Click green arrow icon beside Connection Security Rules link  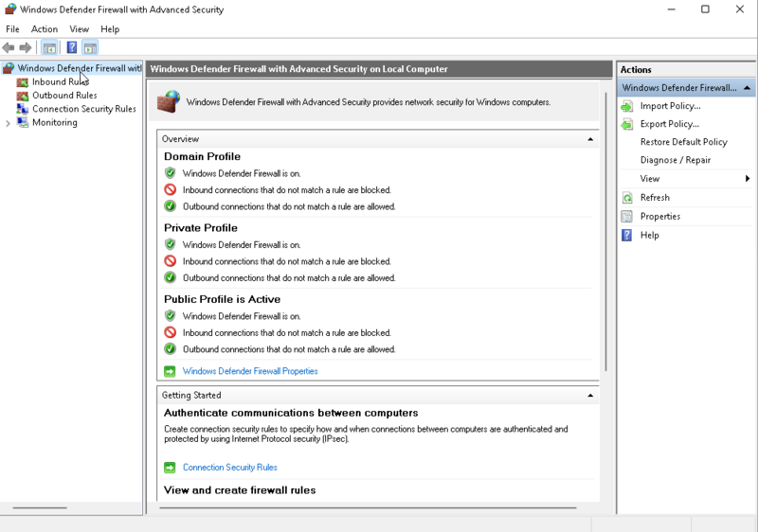click(170, 468)
